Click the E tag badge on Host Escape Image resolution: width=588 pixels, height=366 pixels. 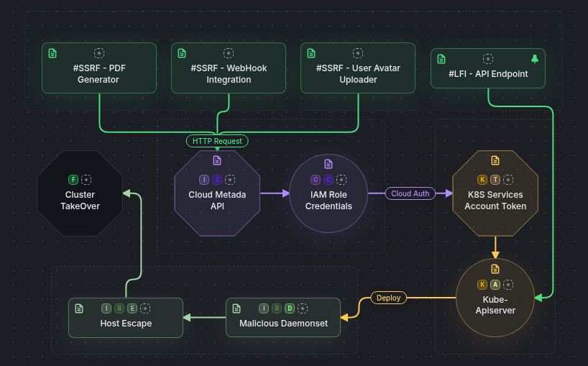click(x=132, y=308)
